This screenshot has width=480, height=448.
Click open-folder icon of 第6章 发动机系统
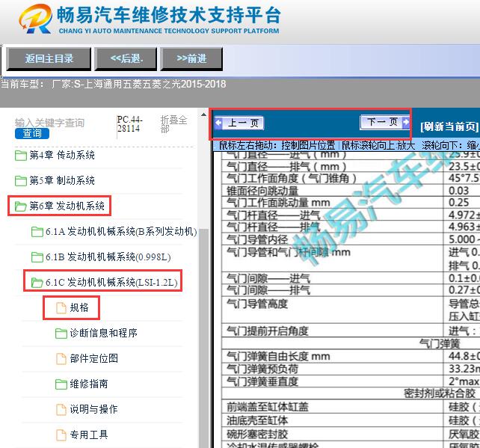pos(20,206)
